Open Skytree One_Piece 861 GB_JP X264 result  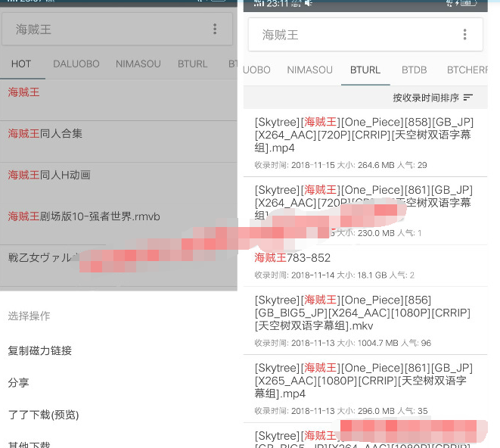tap(365, 211)
